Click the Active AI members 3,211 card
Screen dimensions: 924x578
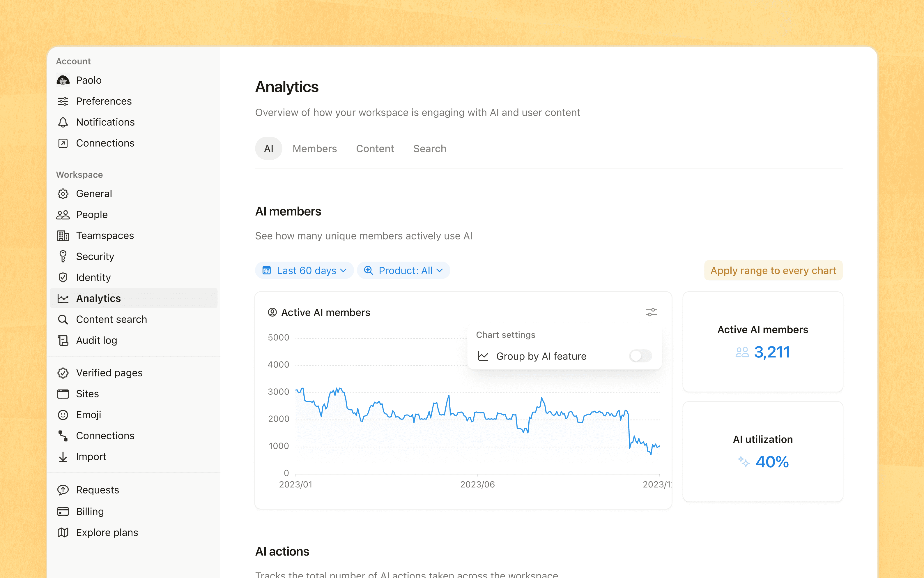pos(762,342)
